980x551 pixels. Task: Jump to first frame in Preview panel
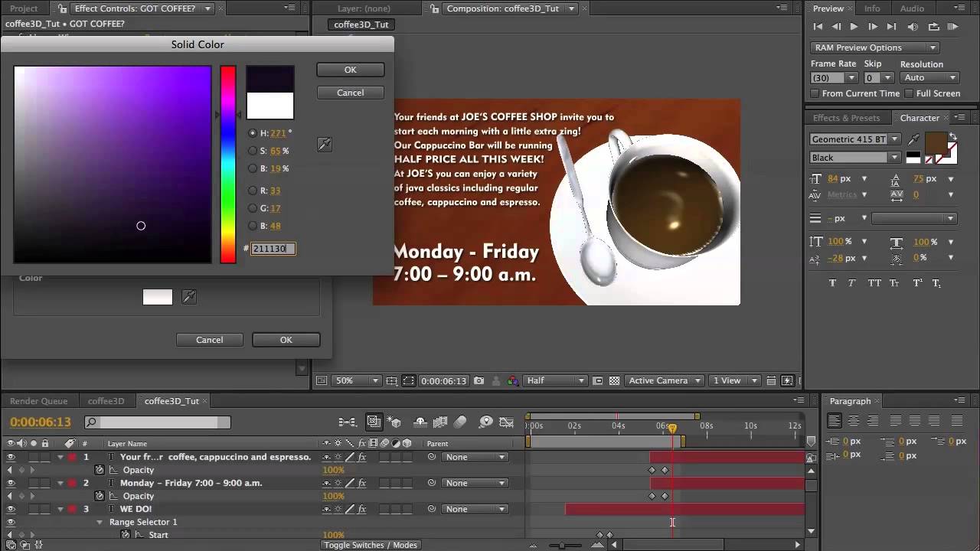coord(818,26)
